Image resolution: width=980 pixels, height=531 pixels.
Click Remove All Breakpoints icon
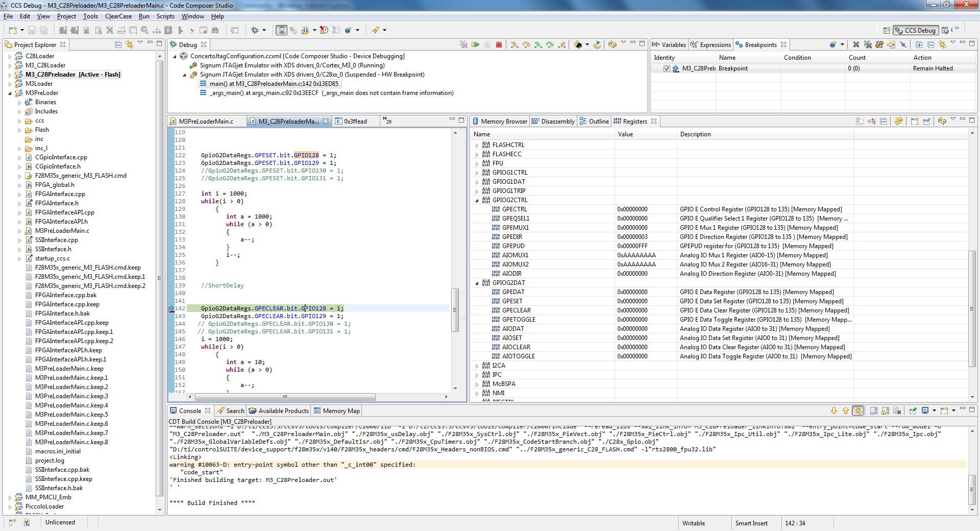[x=868, y=45]
